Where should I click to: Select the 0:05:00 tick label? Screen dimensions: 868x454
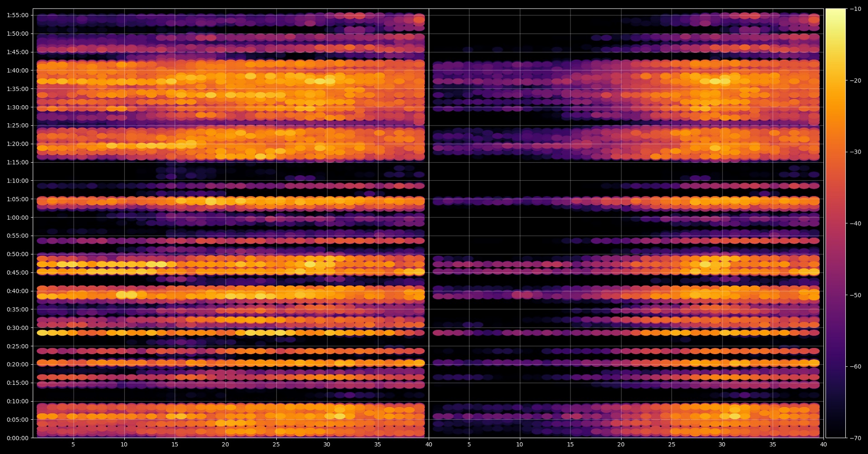[x=18, y=420]
